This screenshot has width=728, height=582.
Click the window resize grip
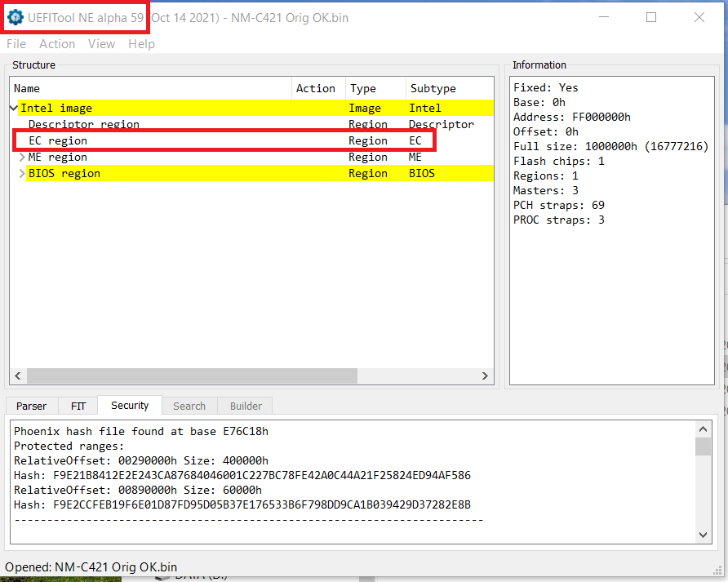point(717,571)
